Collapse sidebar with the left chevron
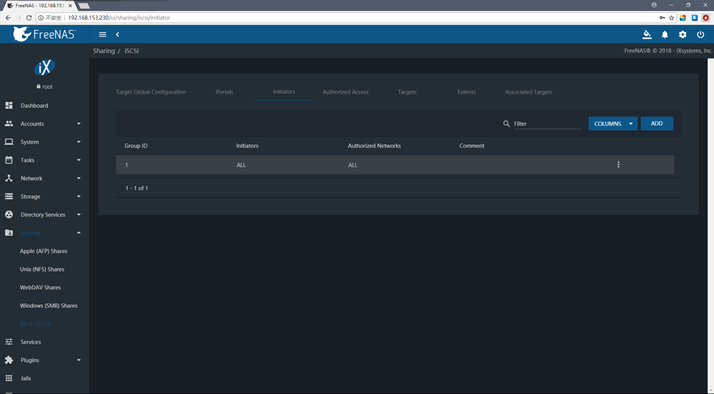Viewport: 714px width, 394px height. pyautogui.click(x=117, y=35)
